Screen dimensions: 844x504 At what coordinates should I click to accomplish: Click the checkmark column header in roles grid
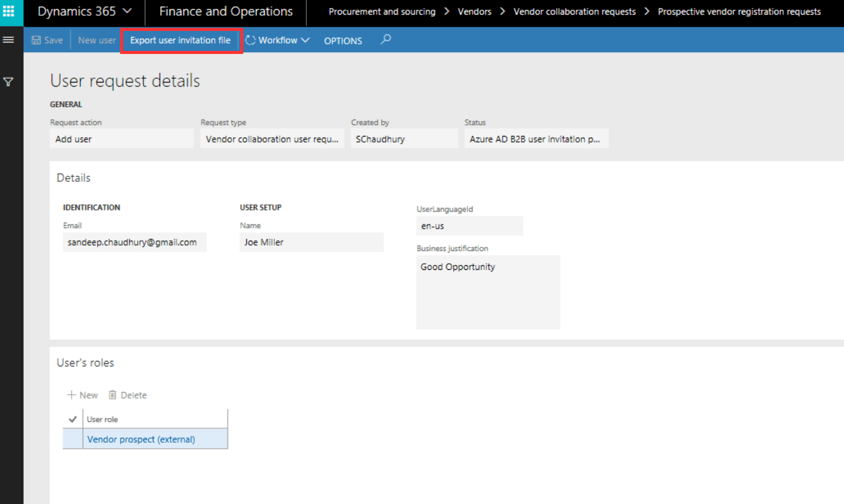click(x=72, y=418)
